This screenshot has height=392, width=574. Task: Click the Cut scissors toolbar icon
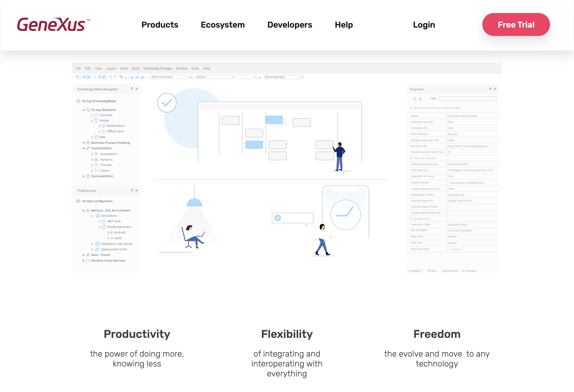pyautogui.click(x=95, y=77)
